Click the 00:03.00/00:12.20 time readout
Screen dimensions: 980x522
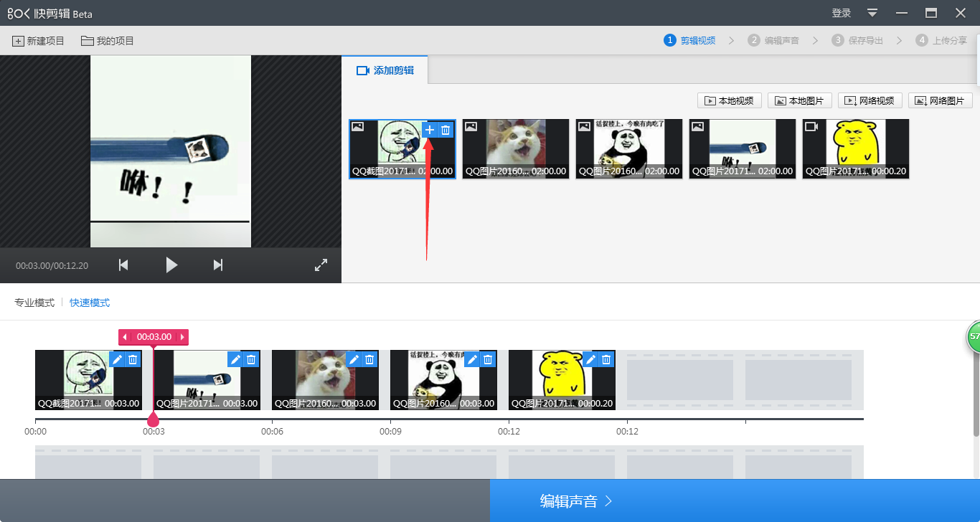pyautogui.click(x=52, y=265)
